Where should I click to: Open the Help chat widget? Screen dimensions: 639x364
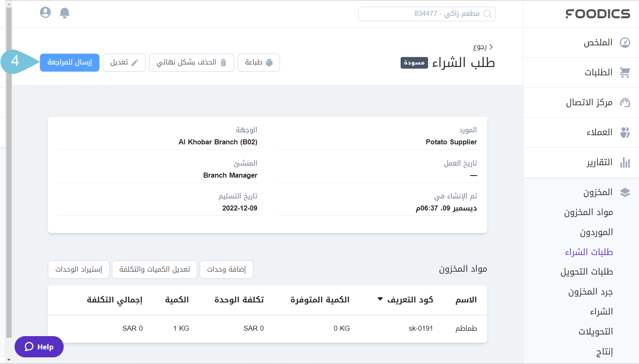(x=39, y=347)
